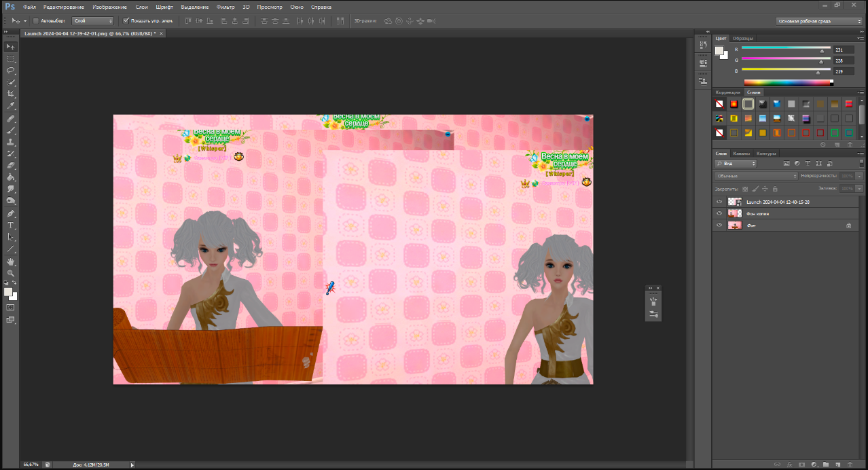Image resolution: width=868 pixels, height=470 pixels.
Task: Open the Основная рабочая среда workspace dropdown
Action: point(819,21)
